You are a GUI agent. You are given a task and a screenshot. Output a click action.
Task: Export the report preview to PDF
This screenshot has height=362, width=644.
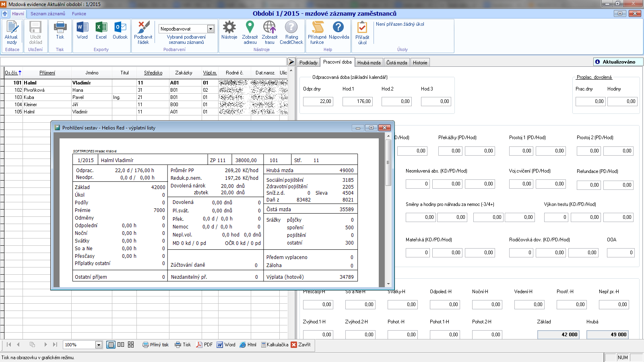[x=204, y=345]
